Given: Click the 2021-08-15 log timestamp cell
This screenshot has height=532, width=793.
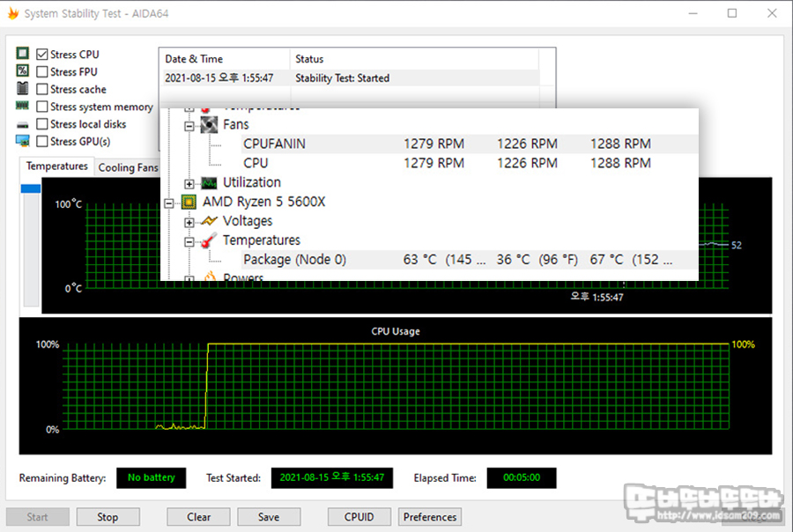Looking at the screenshot, I should click(219, 78).
